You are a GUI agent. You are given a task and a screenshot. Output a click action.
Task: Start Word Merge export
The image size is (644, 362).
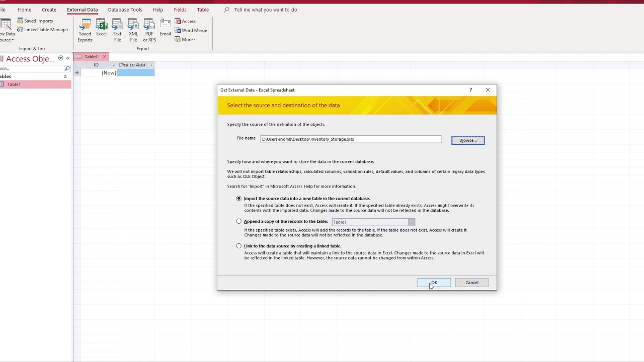191,30
